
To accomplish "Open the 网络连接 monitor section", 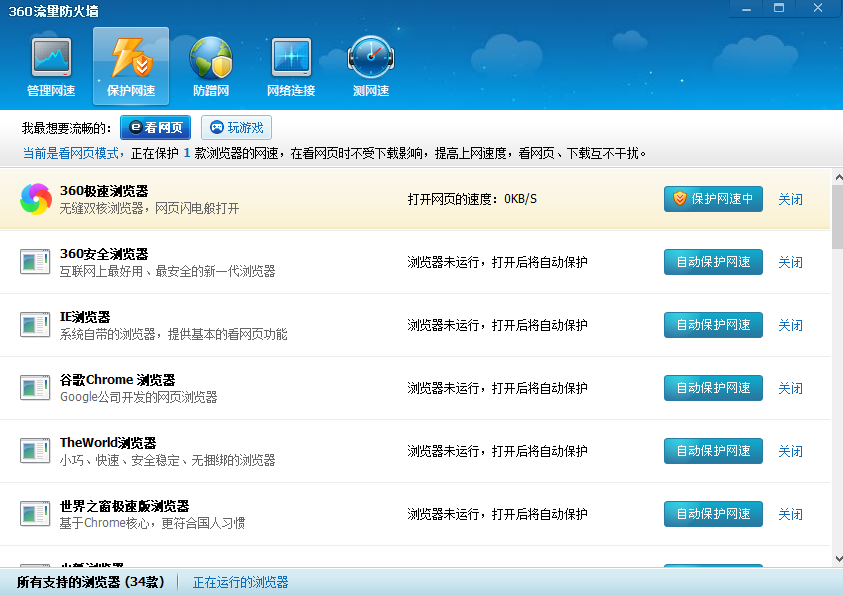I will pyautogui.click(x=291, y=67).
